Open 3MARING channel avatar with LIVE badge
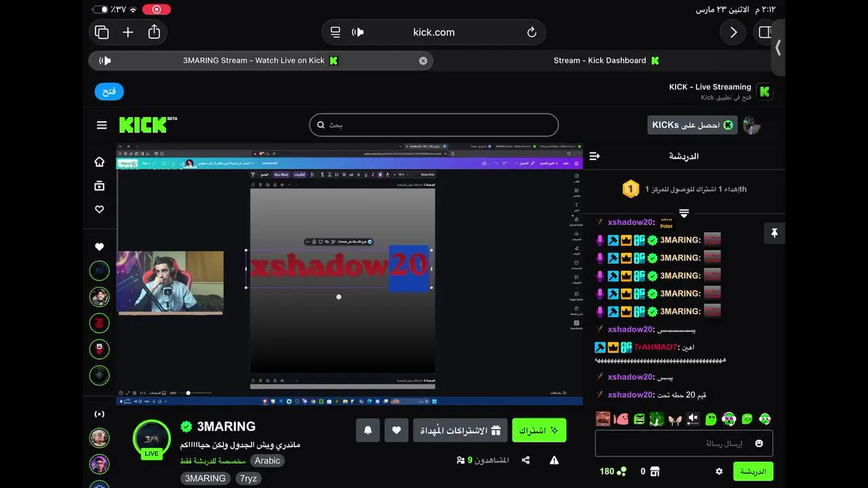This screenshot has width=868, height=488. click(x=152, y=439)
